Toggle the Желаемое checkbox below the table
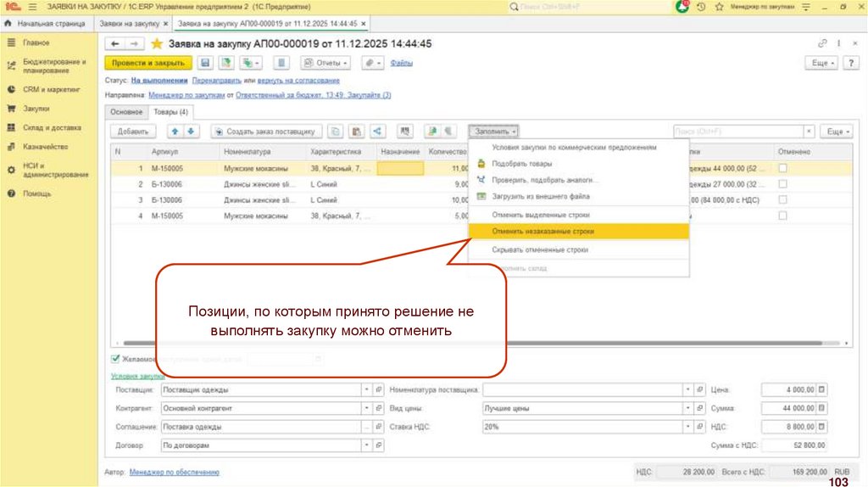 pyautogui.click(x=115, y=359)
